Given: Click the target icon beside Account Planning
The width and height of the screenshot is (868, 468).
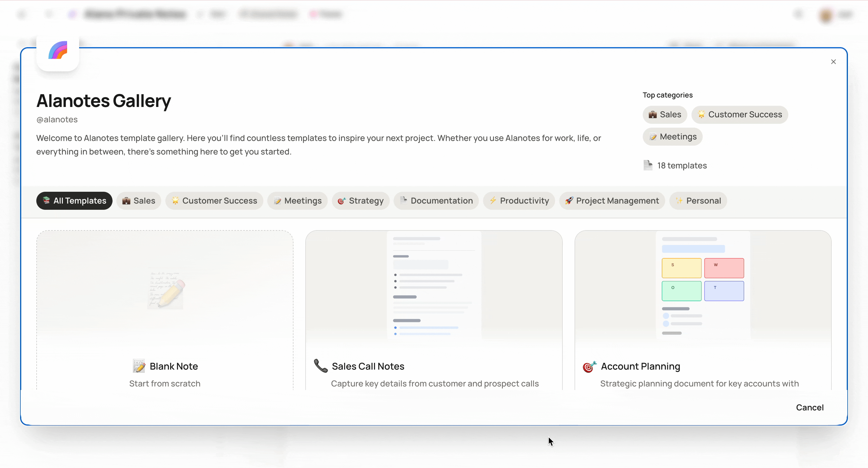Looking at the screenshot, I should (x=589, y=366).
